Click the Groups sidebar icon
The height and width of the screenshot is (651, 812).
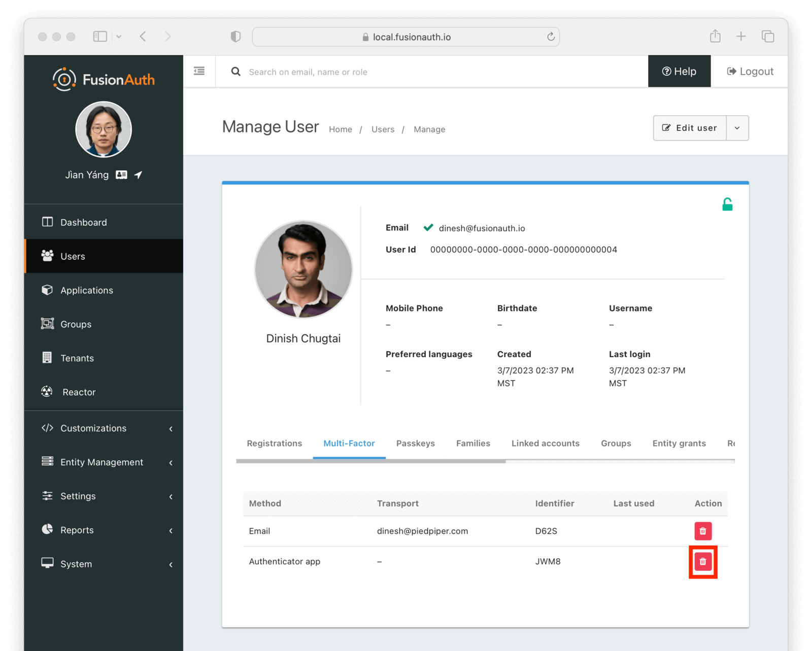coord(47,324)
